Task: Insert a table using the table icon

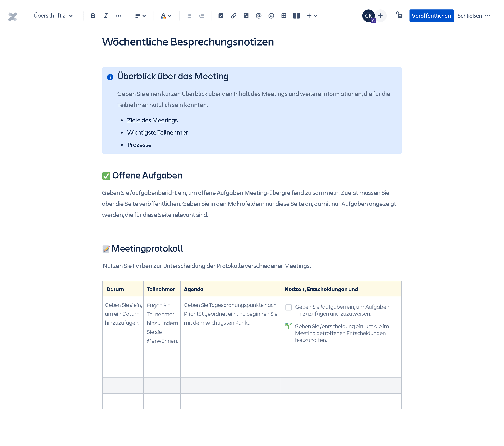Action: click(x=283, y=16)
